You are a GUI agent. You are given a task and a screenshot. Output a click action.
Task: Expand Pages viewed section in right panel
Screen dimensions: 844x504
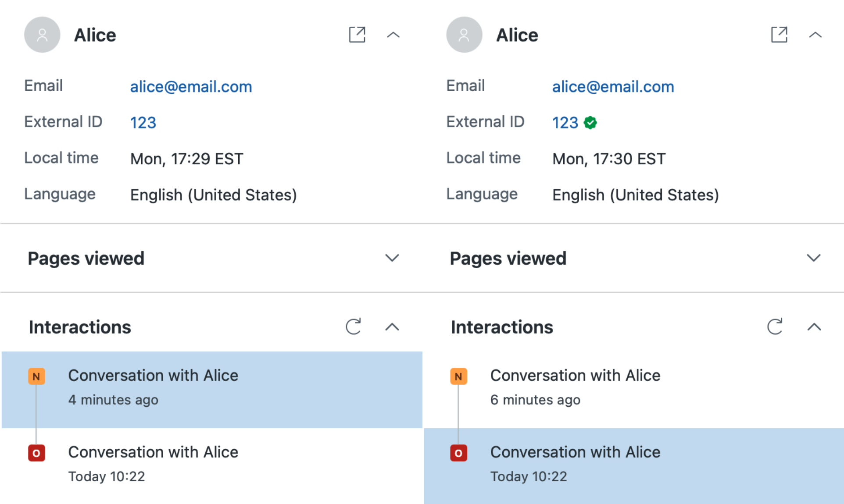coord(814,258)
